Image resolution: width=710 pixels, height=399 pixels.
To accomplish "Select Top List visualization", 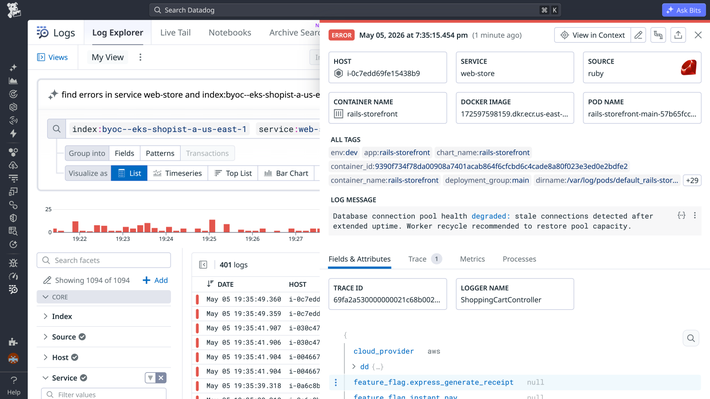I will [233, 173].
